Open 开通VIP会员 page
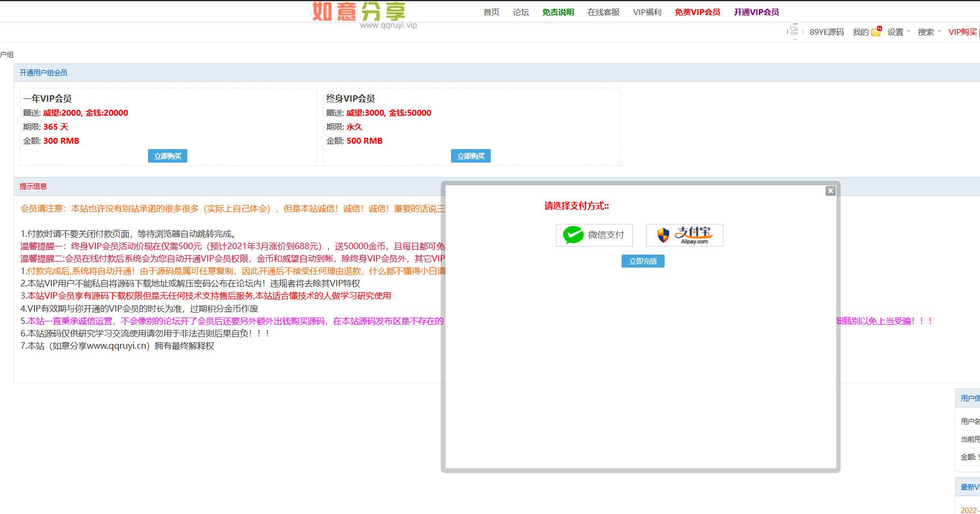This screenshot has height=514, width=980. pyautogui.click(x=756, y=12)
